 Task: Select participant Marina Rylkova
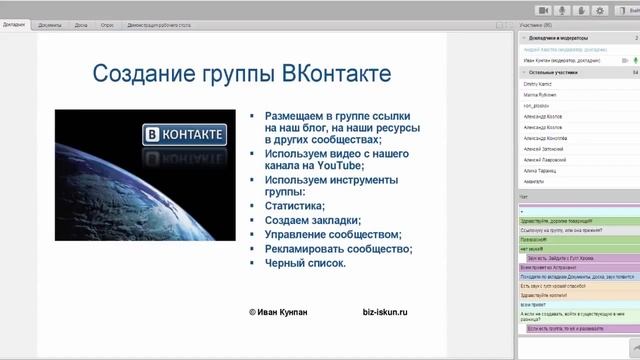coord(540,95)
